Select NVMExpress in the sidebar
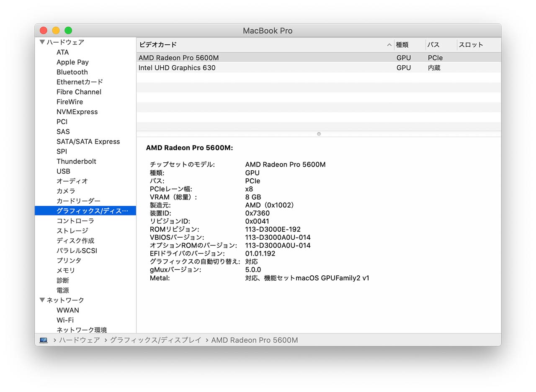Image resolution: width=536 pixels, height=392 pixels. click(77, 112)
